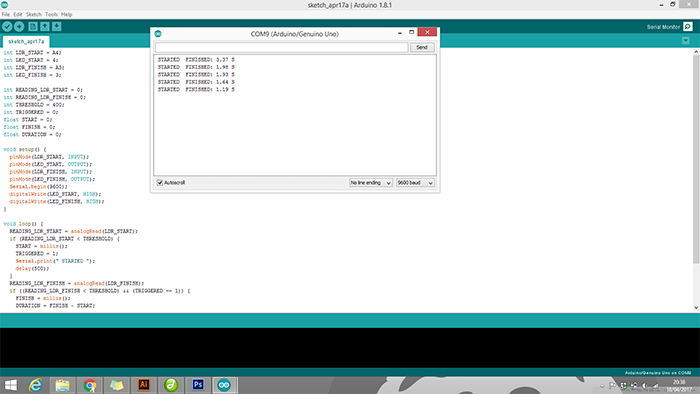This screenshot has width=700, height=394.
Task: Click the "DURATION = FINISH - START;" code line
Action: (x=55, y=306)
